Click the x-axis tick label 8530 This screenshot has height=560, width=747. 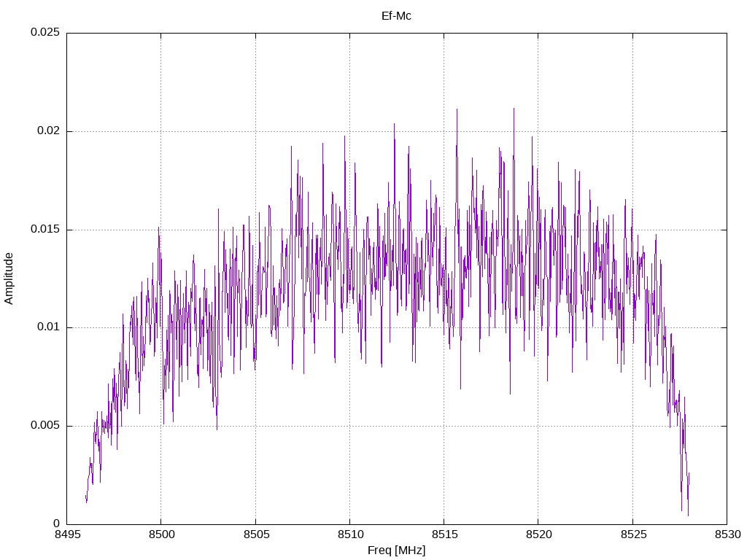coord(727,534)
